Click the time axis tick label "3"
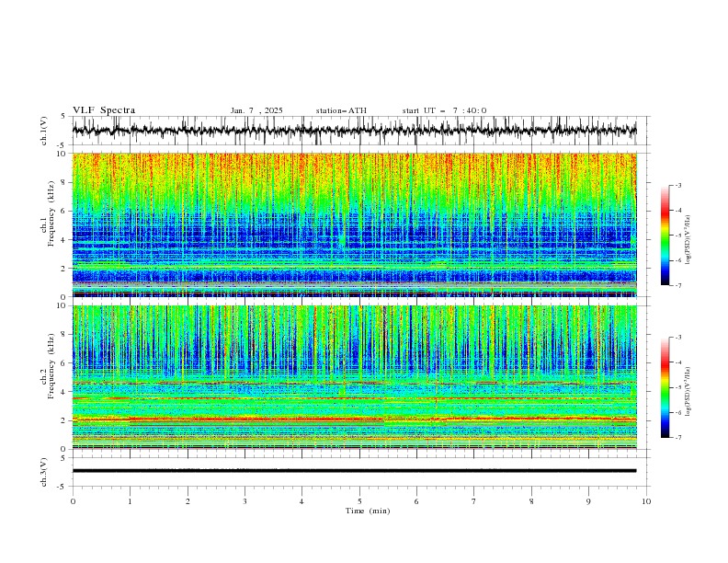This screenshot has height=563, width=728. [245, 501]
